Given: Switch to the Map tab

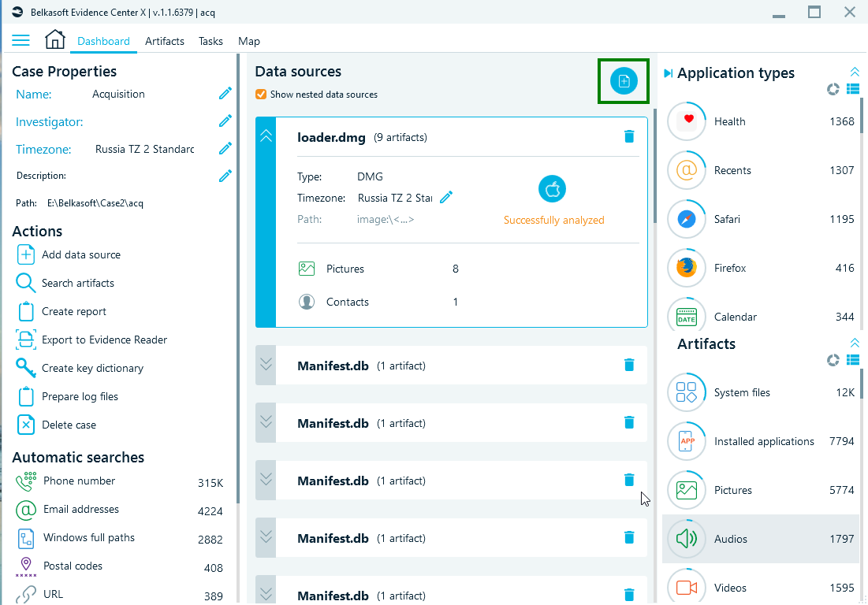Looking at the screenshot, I should [248, 42].
